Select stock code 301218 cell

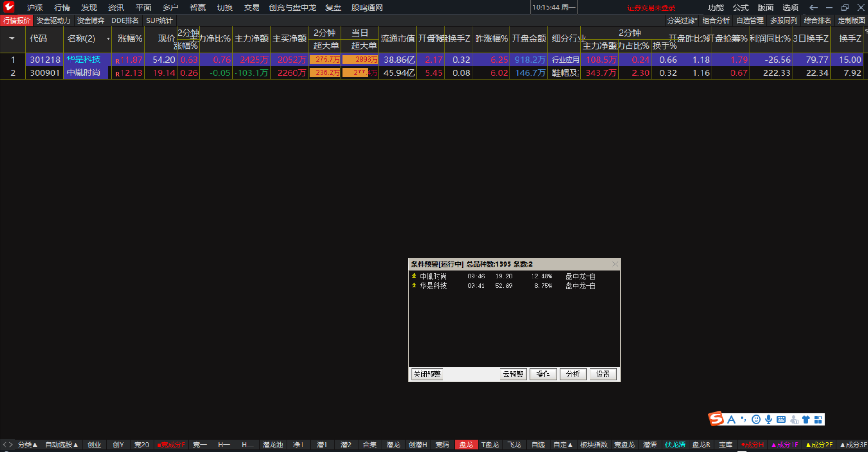(45, 60)
